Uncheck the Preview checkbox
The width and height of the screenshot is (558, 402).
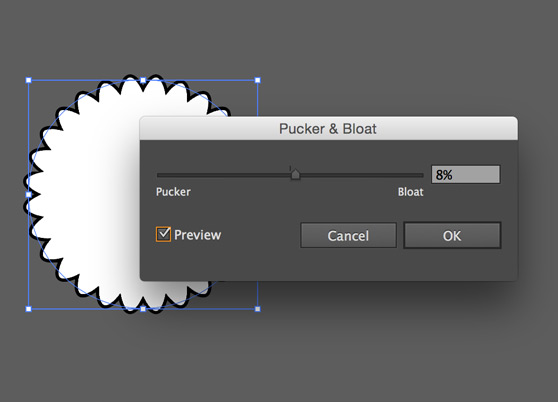[163, 234]
